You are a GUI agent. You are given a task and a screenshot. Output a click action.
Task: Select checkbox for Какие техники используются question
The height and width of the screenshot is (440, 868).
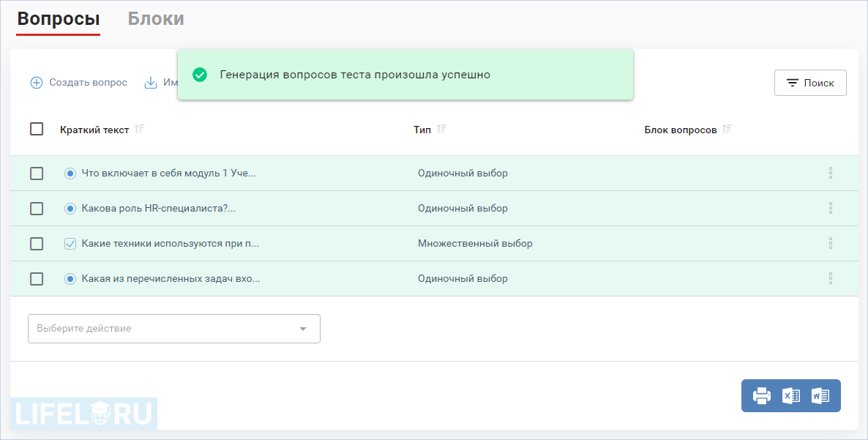click(x=37, y=244)
